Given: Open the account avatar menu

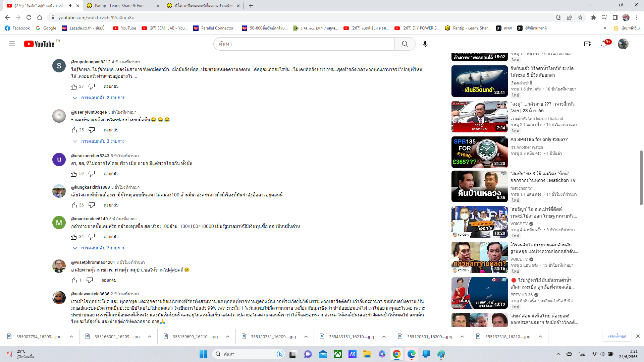Looking at the screenshot, I should pos(623,44).
